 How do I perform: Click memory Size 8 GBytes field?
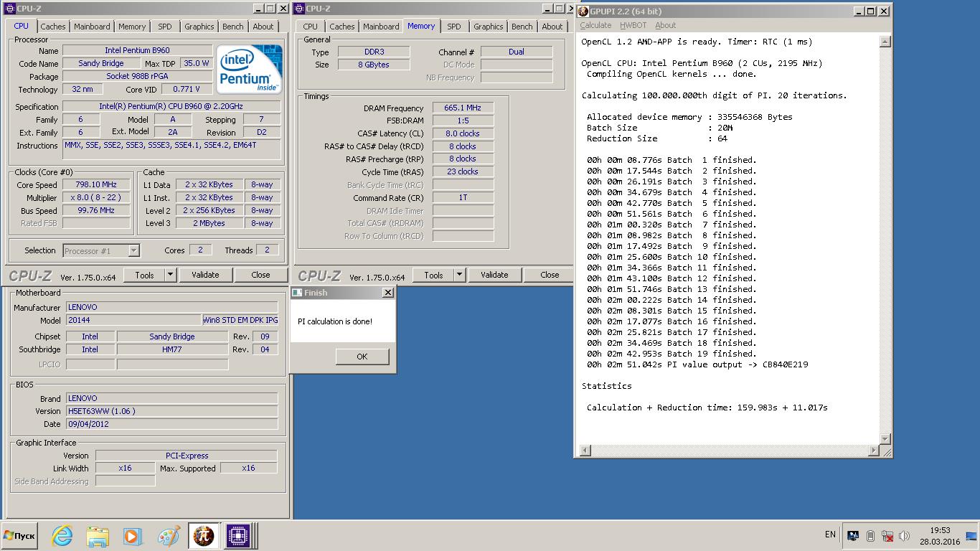pos(373,65)
